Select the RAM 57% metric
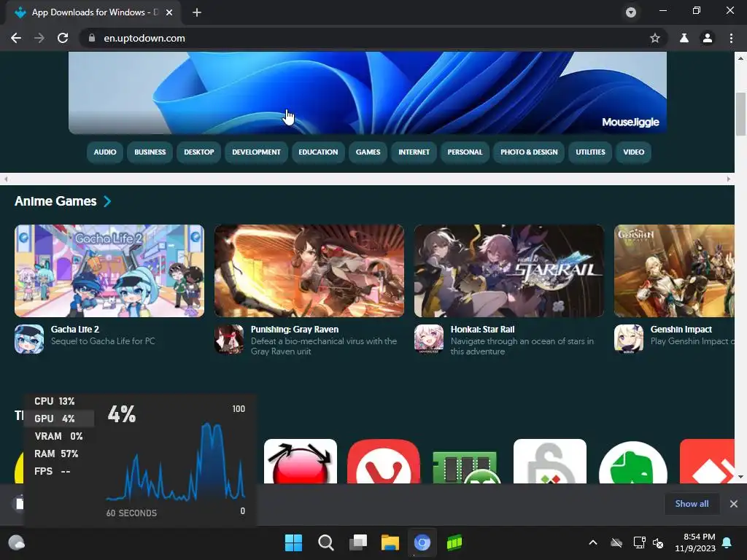747x560 pixels. [59, 454]
